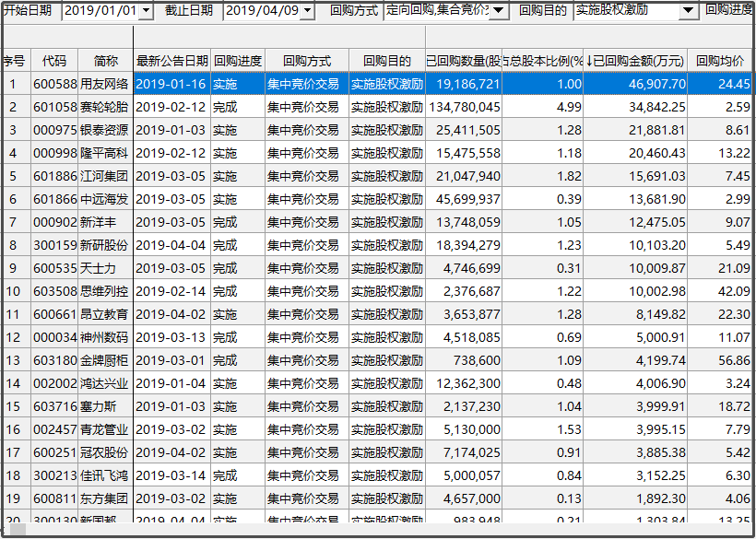Click the 2019/04/09 end date field

(x=262, y=11)
